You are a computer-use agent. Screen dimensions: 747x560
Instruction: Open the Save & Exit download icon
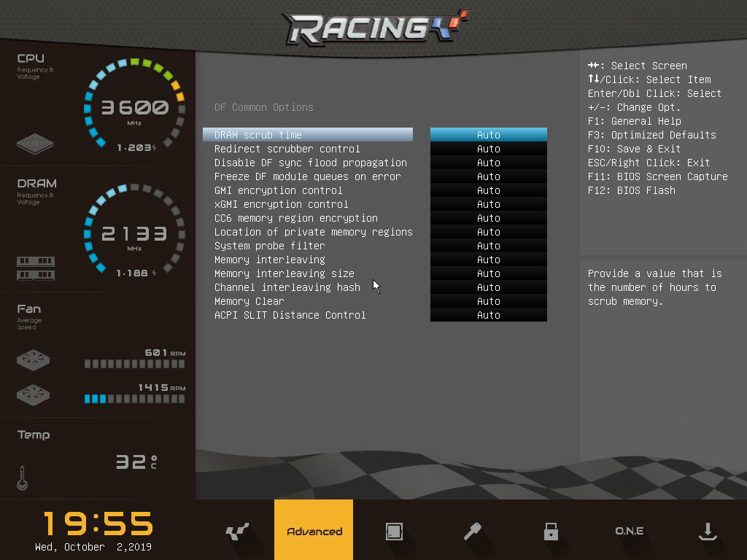708,531
